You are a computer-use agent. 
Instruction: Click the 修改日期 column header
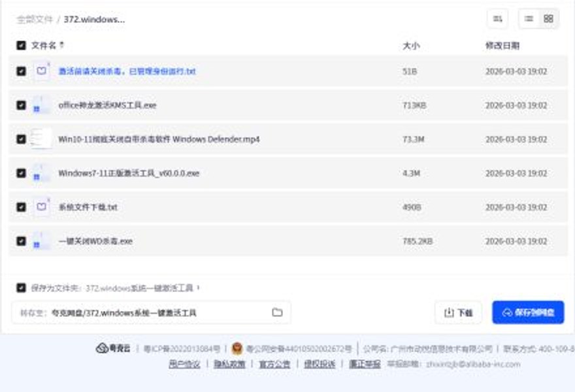[x=502, y=46]
